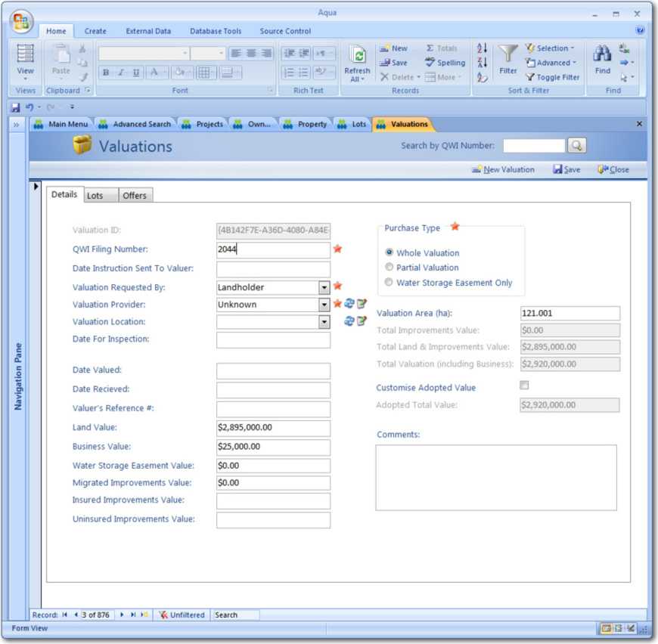The image size is (658, 644).
Task: Expand the Valuation Location dropdown
Action: tap(324, 322)
